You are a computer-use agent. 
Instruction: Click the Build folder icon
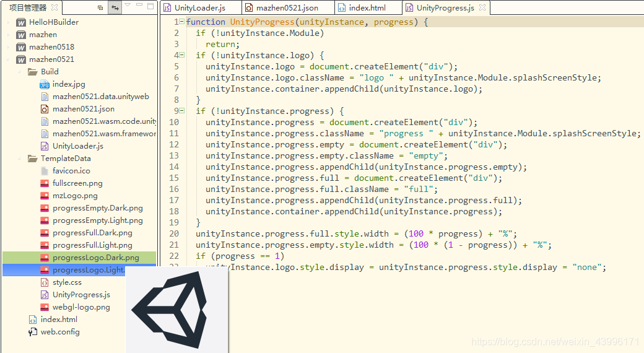32,71
